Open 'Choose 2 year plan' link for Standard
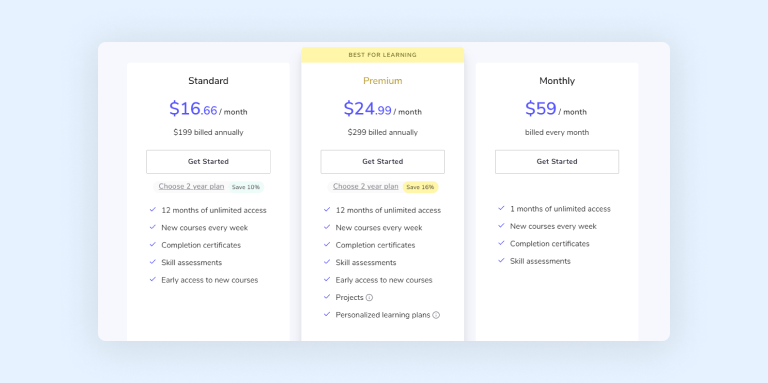Viewport: 768px width, 383px height. coord(191,187)
